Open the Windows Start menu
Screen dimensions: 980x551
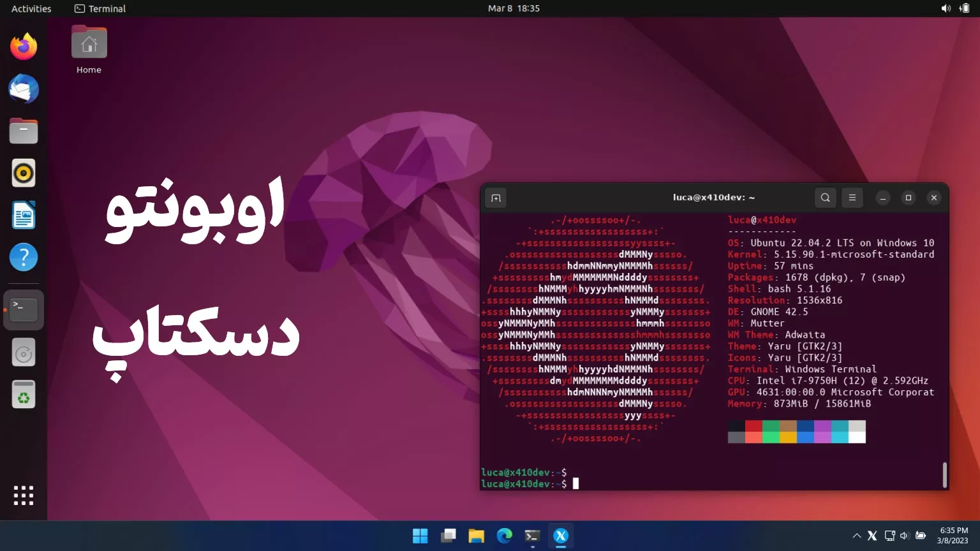click(420, 536)
